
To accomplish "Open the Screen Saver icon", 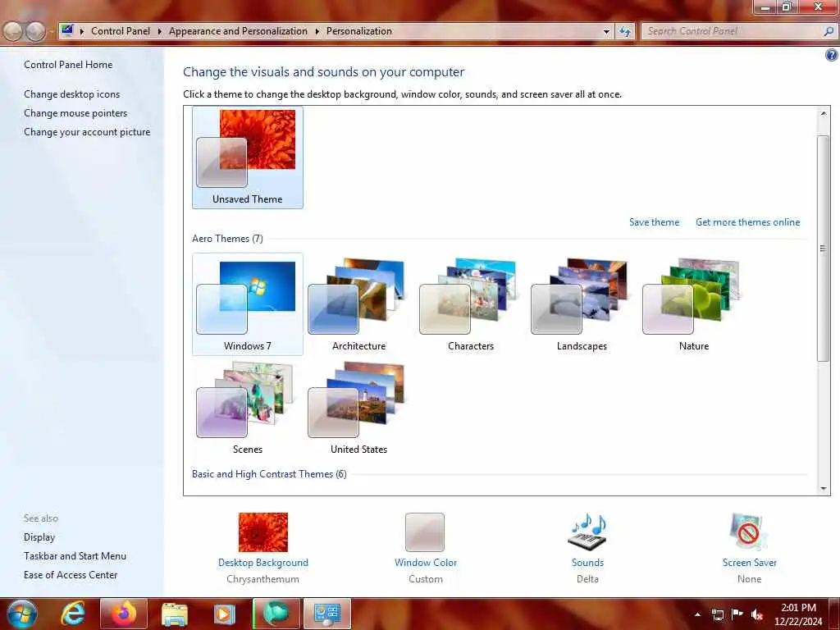I will coord(749,532).
